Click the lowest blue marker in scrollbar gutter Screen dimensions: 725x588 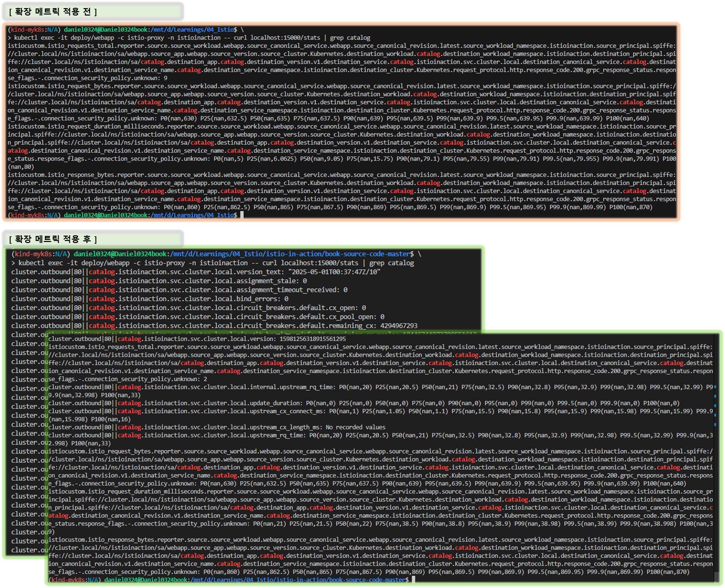coord(715,424)
